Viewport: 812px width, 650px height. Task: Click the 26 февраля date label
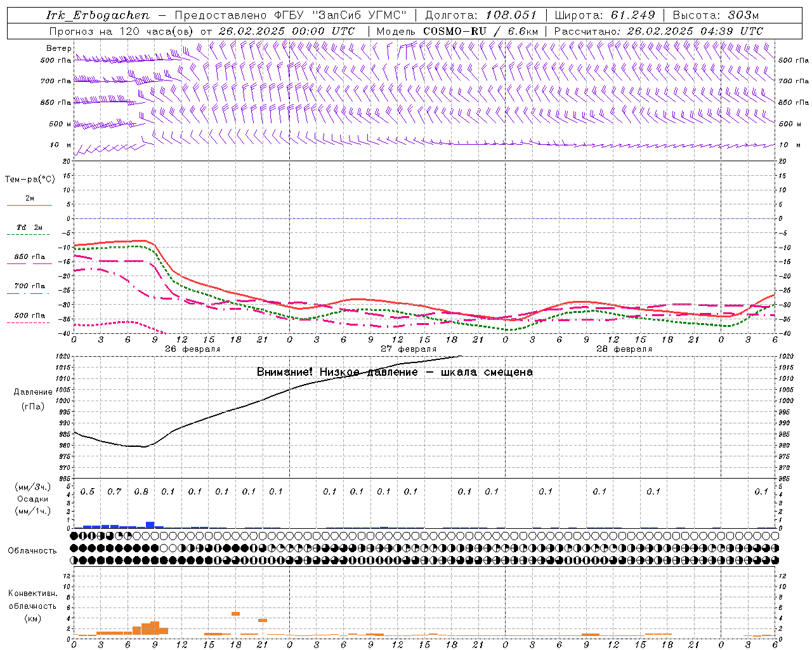coord(193,349)
